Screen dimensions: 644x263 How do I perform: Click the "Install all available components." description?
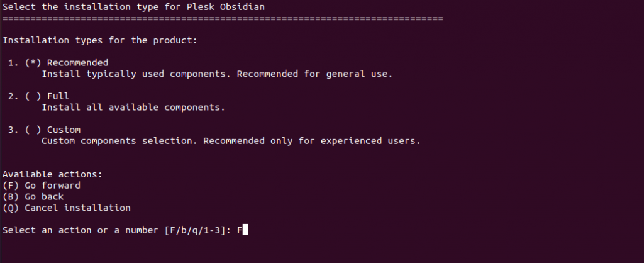(x=133, y=107)
